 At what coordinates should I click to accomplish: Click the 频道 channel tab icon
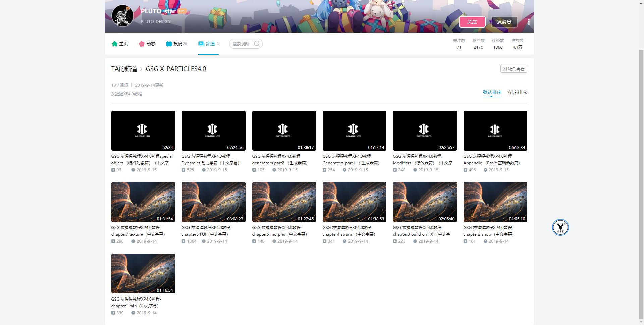click(x=201, y=44)
